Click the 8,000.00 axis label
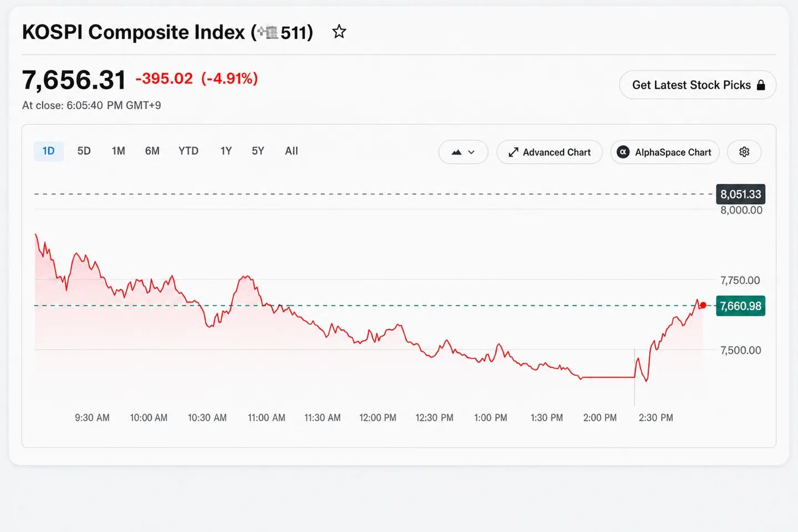The image size is (798, 532). click(x=741, y=210)
